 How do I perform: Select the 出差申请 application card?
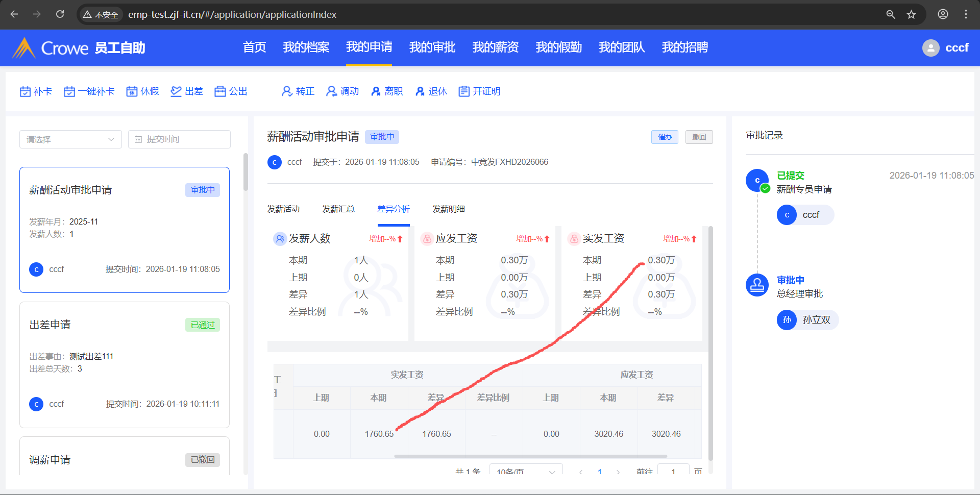pyautogui.click(x=124, y=364)
